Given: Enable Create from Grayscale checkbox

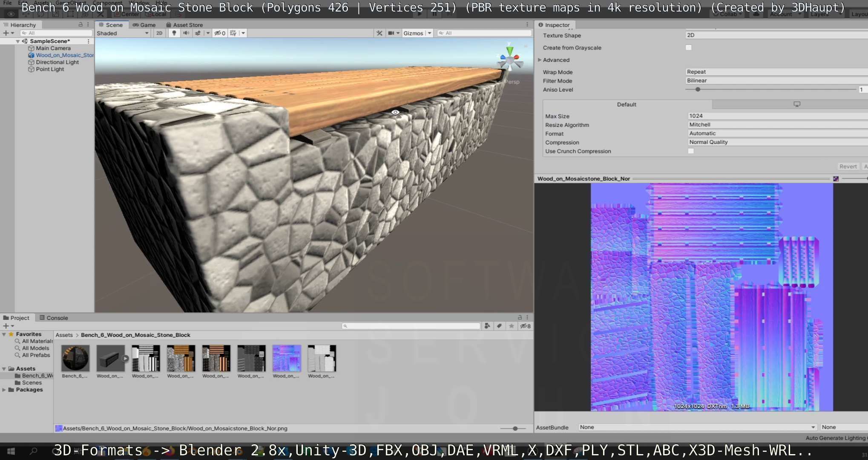Looking at the screenshot, I should tap(689, 48).
